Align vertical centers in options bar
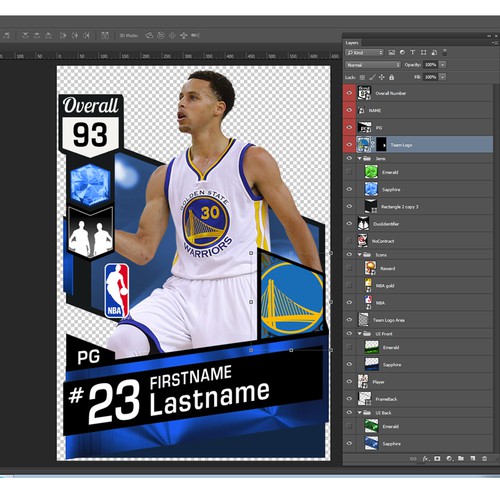Screen dimensions: 500x500 (37, 35)
